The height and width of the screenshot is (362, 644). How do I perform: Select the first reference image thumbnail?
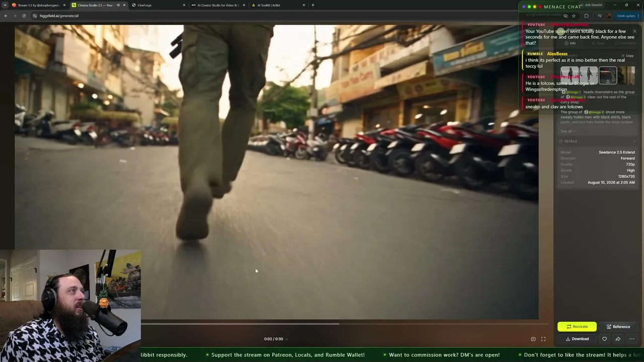click(570, 75)
